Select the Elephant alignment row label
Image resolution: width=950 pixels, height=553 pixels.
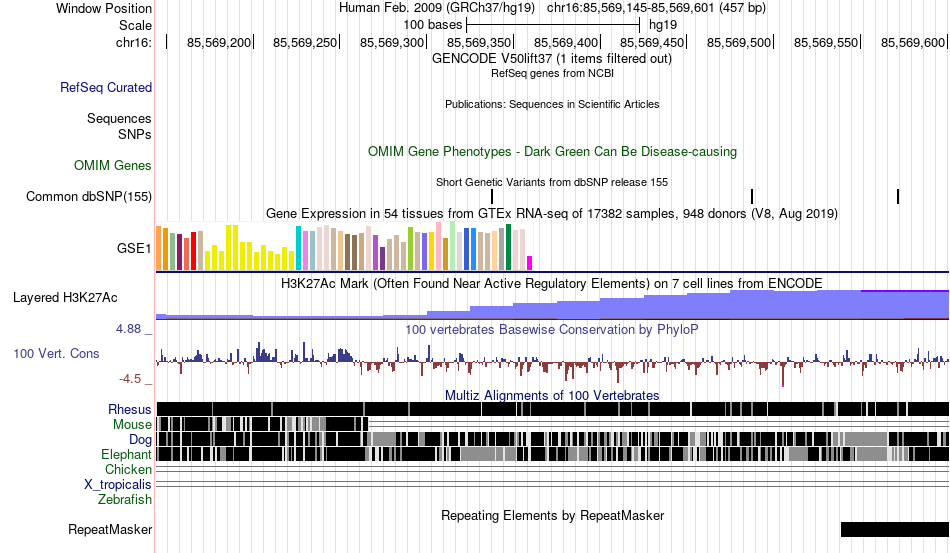pyautogui.click(x=126, y=454)
